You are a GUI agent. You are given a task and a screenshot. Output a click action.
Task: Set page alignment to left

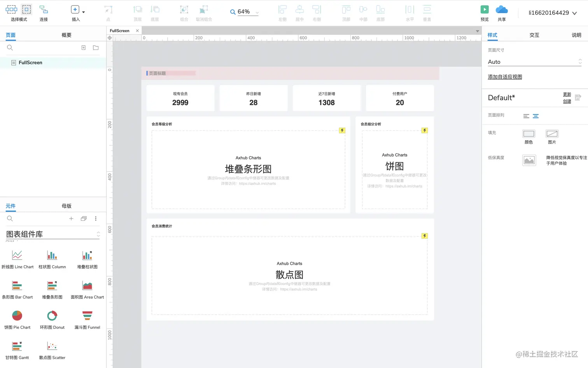coord(526,116)
